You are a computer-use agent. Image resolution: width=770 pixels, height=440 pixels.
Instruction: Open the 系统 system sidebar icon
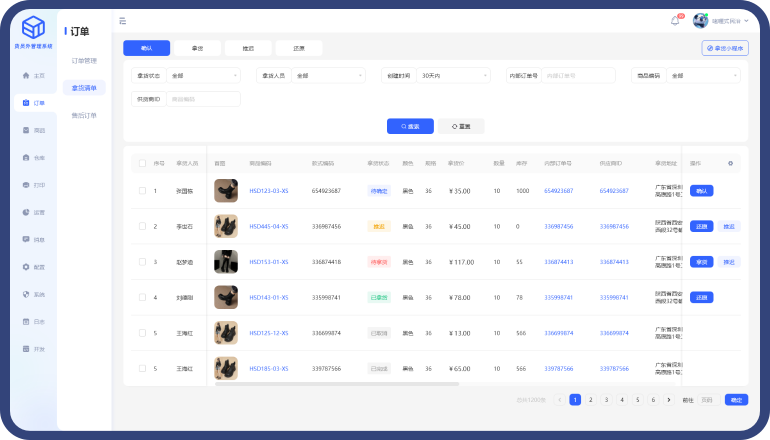(x=26, y=294)
